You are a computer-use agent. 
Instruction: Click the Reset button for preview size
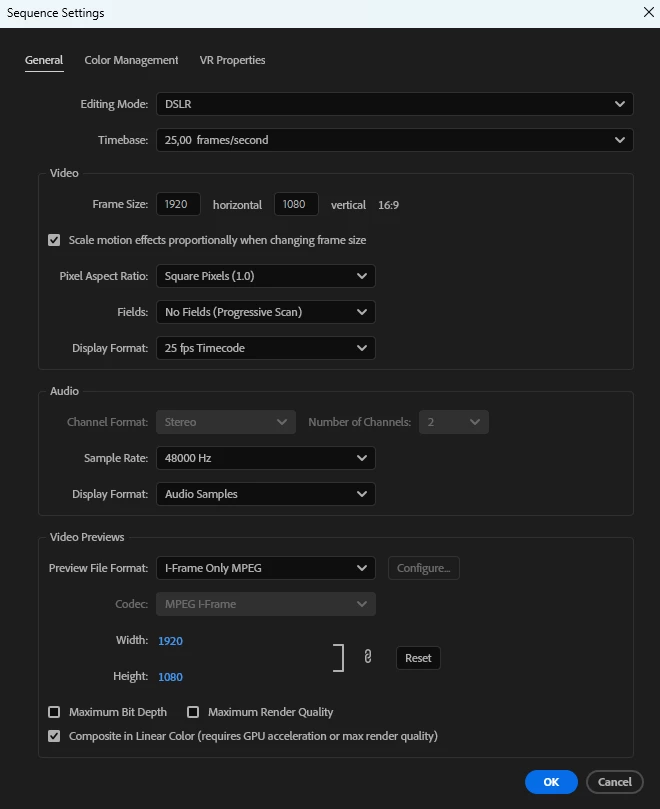tap(418, 658)
